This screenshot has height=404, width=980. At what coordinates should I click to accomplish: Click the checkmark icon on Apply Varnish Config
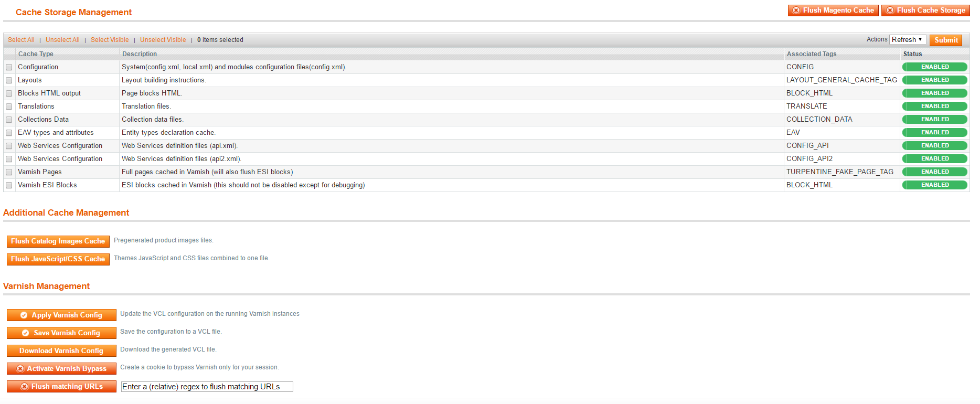[x=24, y=315]
